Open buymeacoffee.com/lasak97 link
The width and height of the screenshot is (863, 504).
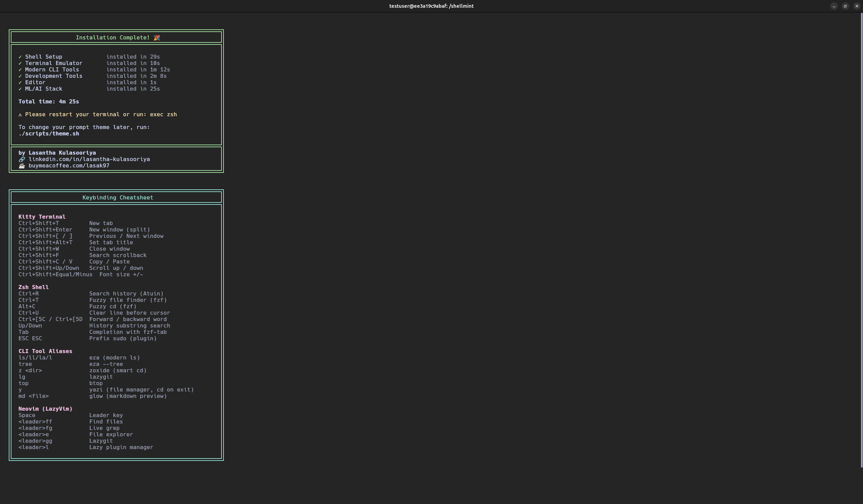pyautogui.click(x=69, y=166)
